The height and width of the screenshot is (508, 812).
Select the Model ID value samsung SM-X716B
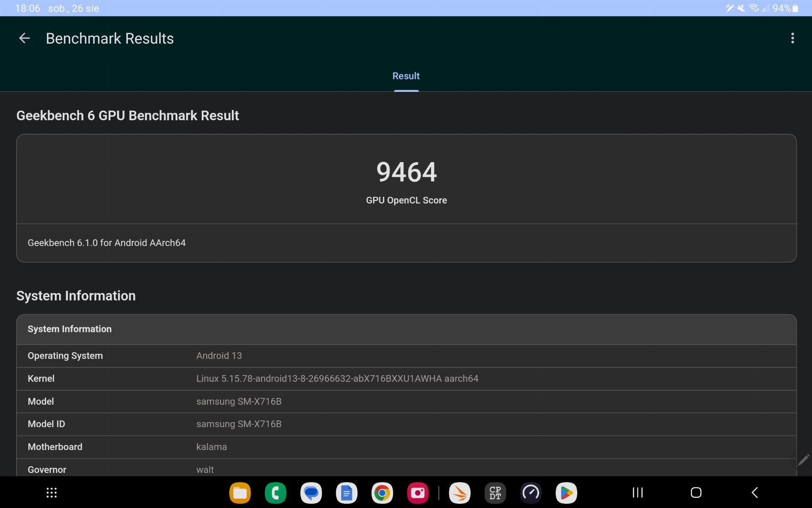(x=239, y=424)
